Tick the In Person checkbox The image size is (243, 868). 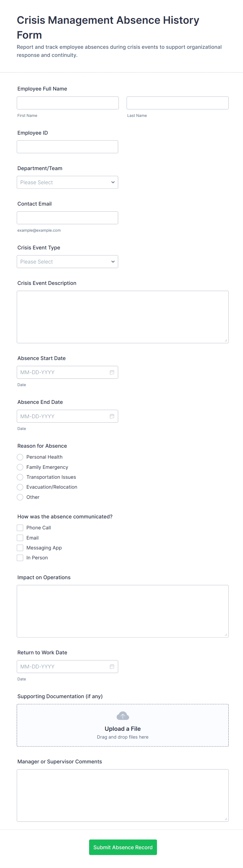[20, 558]
